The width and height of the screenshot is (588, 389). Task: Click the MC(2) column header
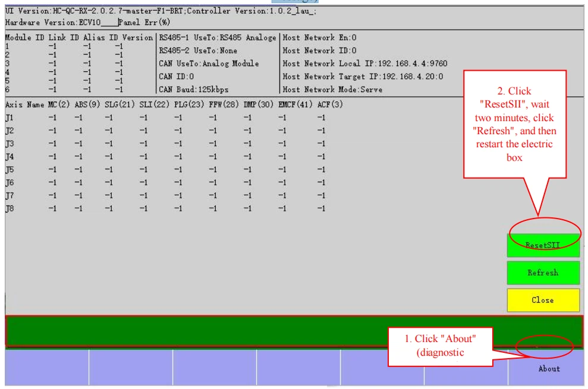click(59, 105)
